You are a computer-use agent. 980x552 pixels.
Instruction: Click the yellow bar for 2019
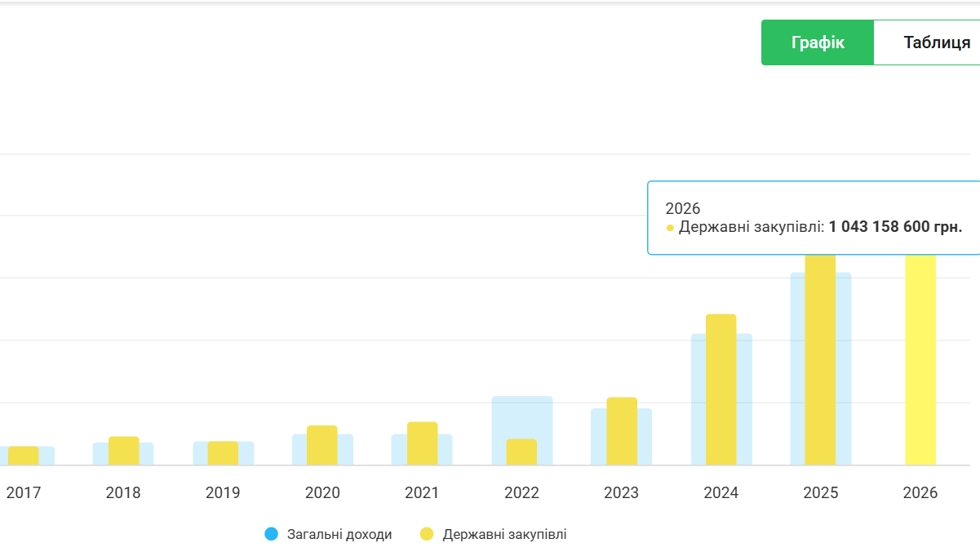(x=223, y=453)
